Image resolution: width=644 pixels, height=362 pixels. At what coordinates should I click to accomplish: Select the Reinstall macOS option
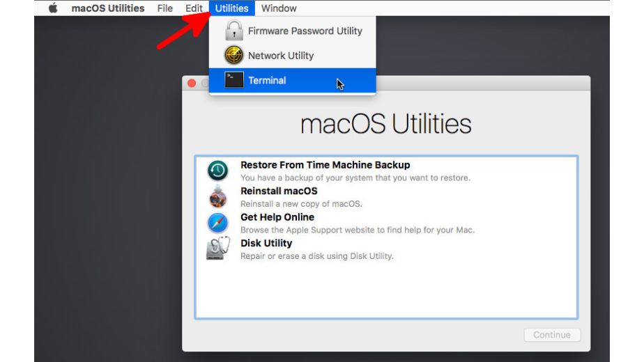387,197
